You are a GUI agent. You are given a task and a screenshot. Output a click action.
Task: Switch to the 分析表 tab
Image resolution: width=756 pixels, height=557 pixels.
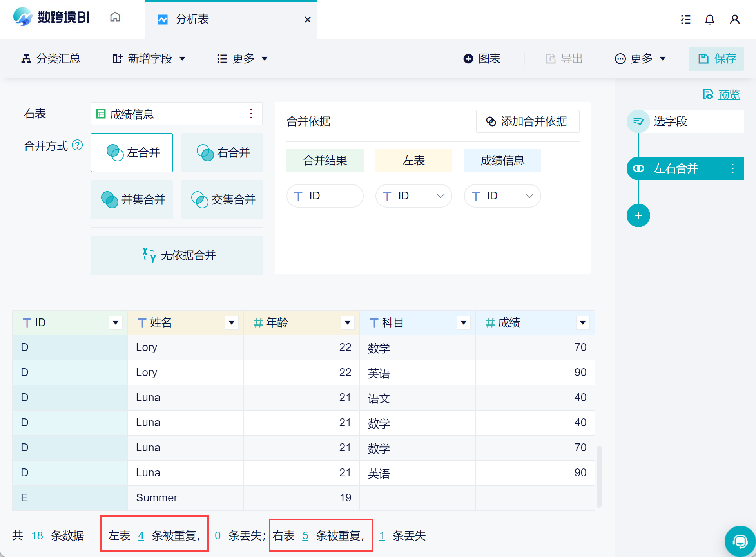click(192, 19)
